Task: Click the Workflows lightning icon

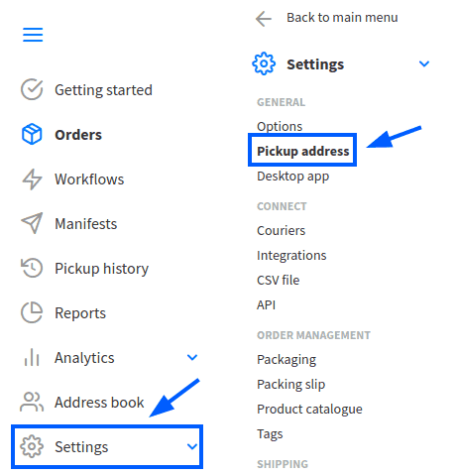Action: (x=32, y=179)
